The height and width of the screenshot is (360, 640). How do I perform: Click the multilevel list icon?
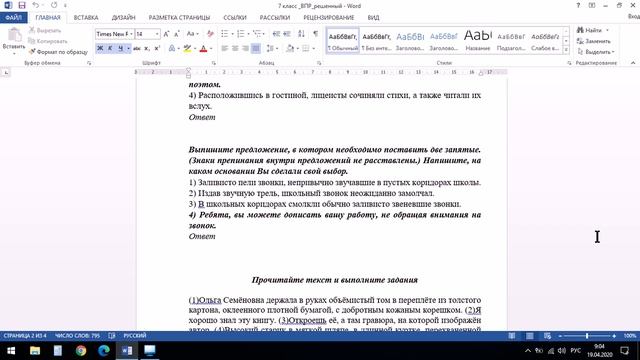click(257, 34)
